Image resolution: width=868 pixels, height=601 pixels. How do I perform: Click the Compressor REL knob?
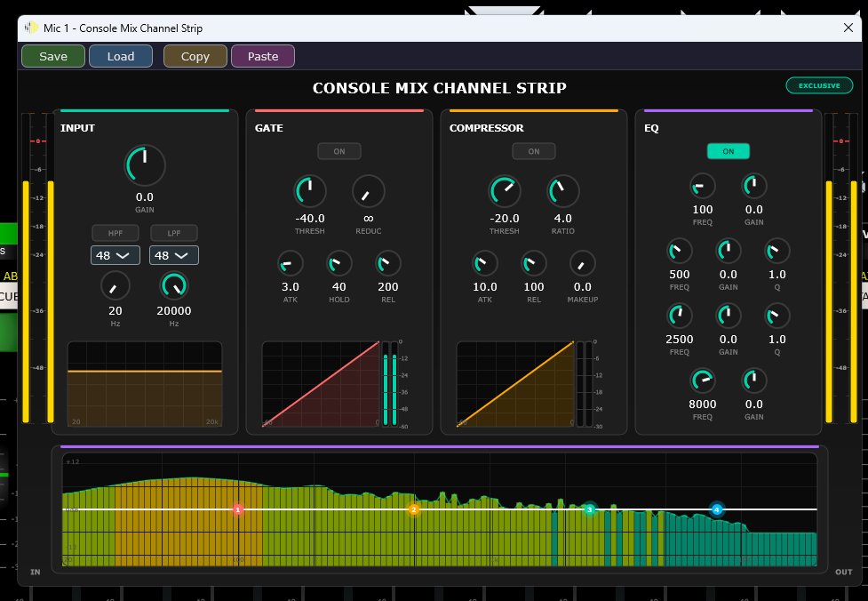coord(534,263)
